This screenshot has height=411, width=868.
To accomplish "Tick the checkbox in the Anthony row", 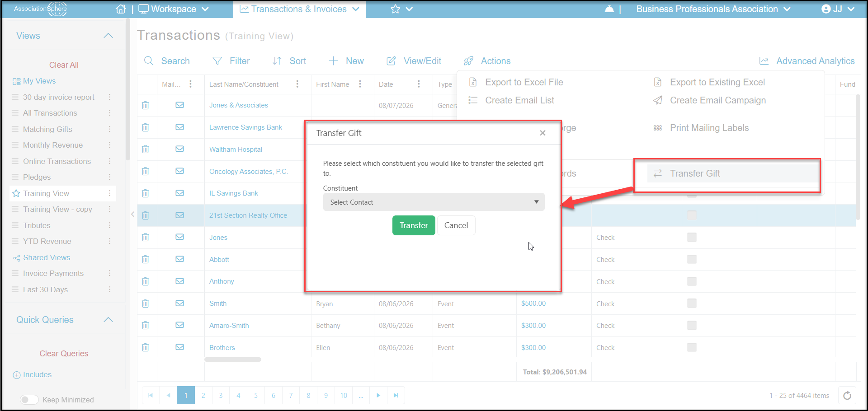I will [692, 281].
